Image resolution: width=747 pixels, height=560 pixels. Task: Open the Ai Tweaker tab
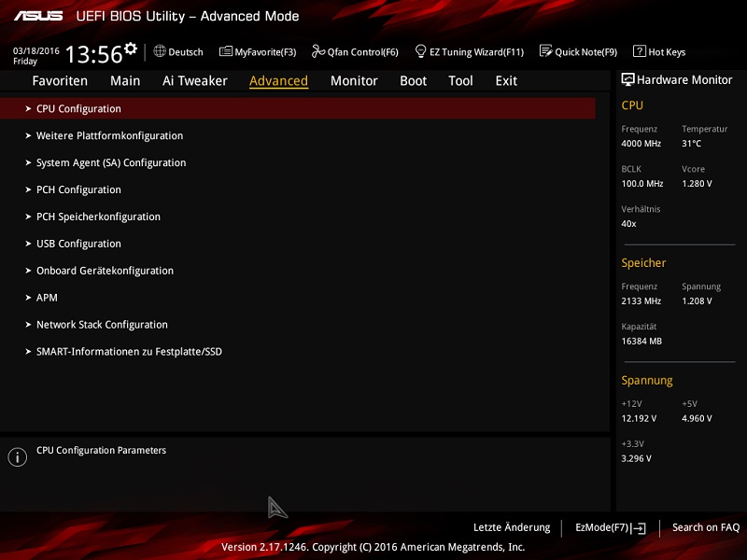coord(195,81)
